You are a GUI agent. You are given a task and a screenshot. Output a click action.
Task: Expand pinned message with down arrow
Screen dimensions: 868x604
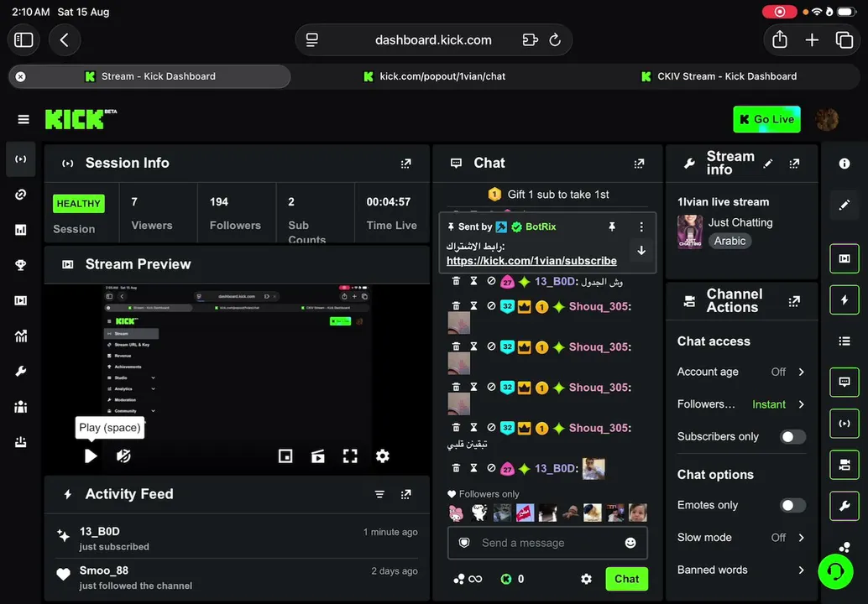[x=641, y=251]
